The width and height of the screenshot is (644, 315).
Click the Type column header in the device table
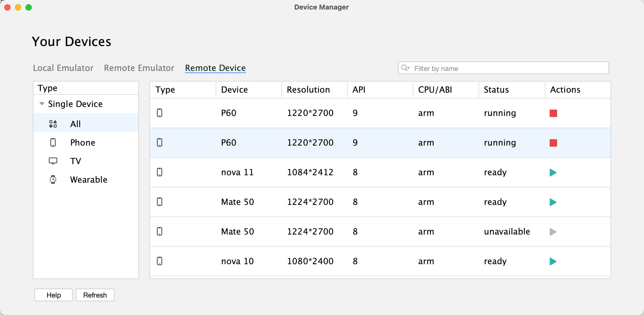click(x=183, y=90)
